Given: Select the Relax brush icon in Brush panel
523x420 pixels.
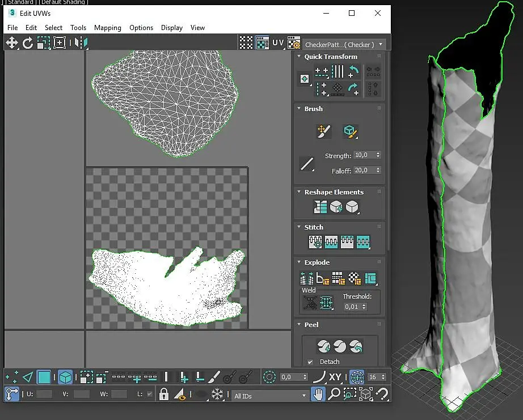Looking at the screenshot, I should [350, 131].
